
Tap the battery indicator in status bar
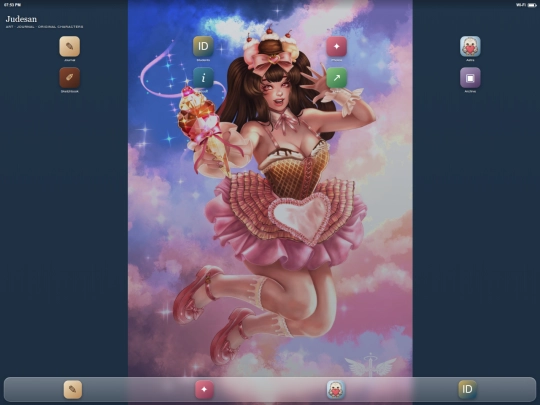click(x=532, y=5)
